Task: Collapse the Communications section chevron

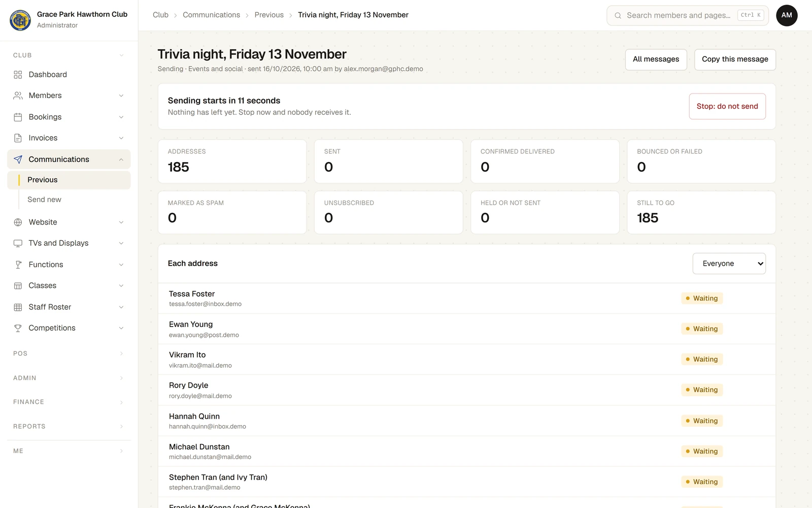Action: tap(121, 160)
